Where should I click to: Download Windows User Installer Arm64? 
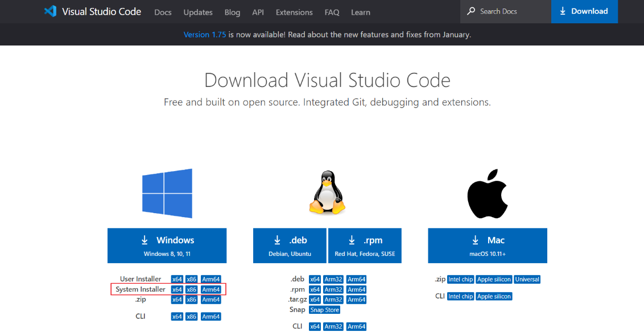tap(210, 279)
